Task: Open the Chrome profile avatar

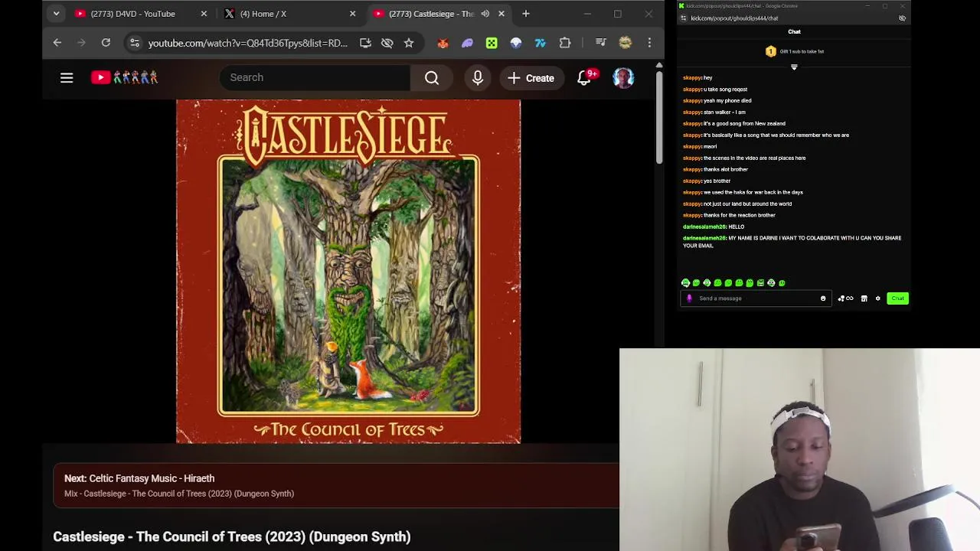Action: click(626, 43)
